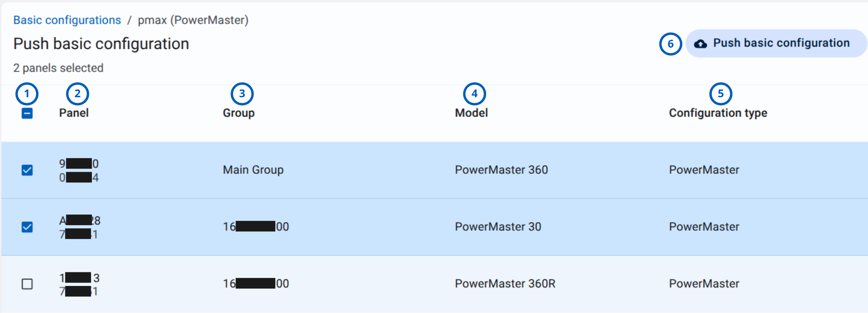Image resolution: width=868 pixels, height=313 pixels.
Task: Uncheck the PowerMaster 30 row checkbox
Action: pos(27,227)
